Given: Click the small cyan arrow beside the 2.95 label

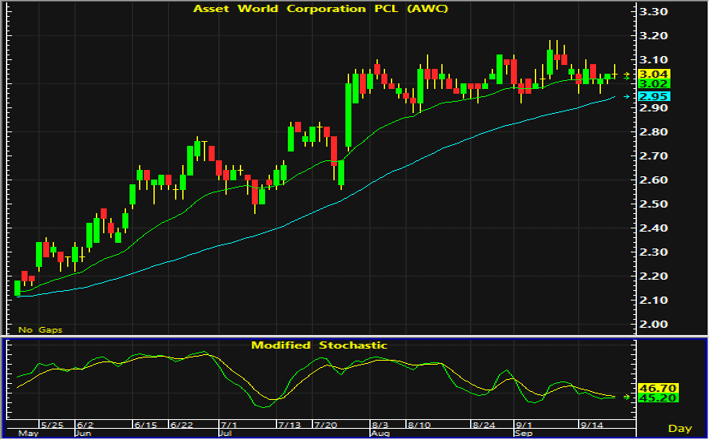Looking at the screenshot, I should coord(627,96).
